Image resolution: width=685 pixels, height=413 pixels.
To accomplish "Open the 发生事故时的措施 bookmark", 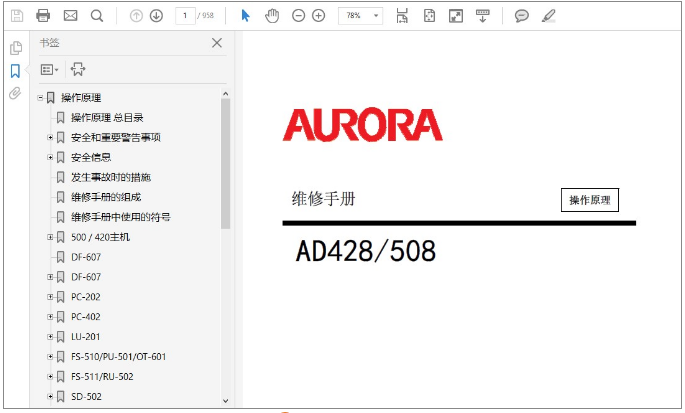I will (x=111, y=177).
